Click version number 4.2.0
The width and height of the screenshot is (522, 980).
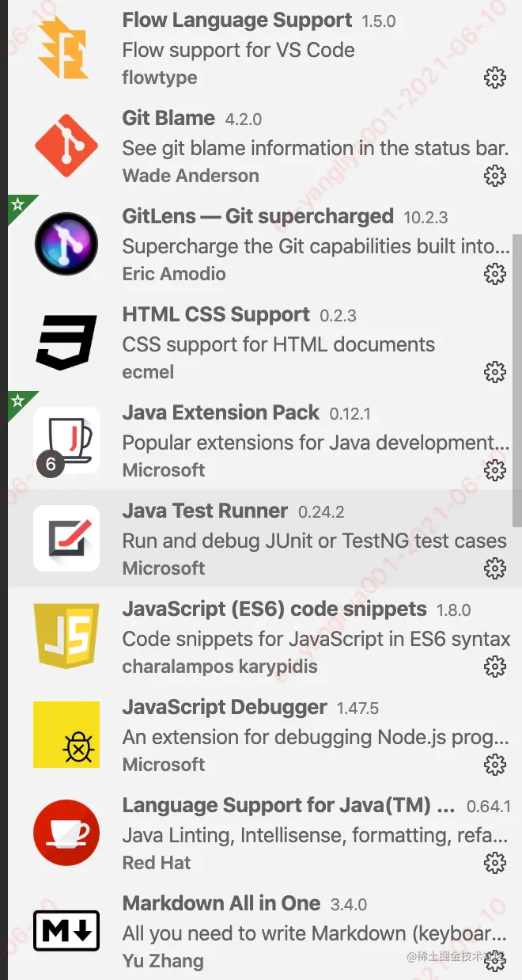pos(244,120)
